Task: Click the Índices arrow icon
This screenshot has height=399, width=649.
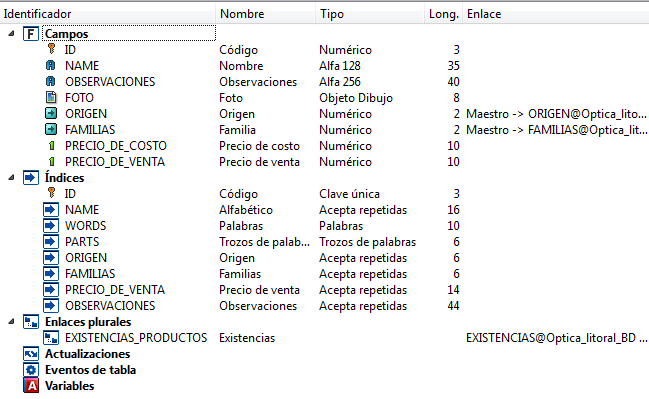Action: click(31, 178)
